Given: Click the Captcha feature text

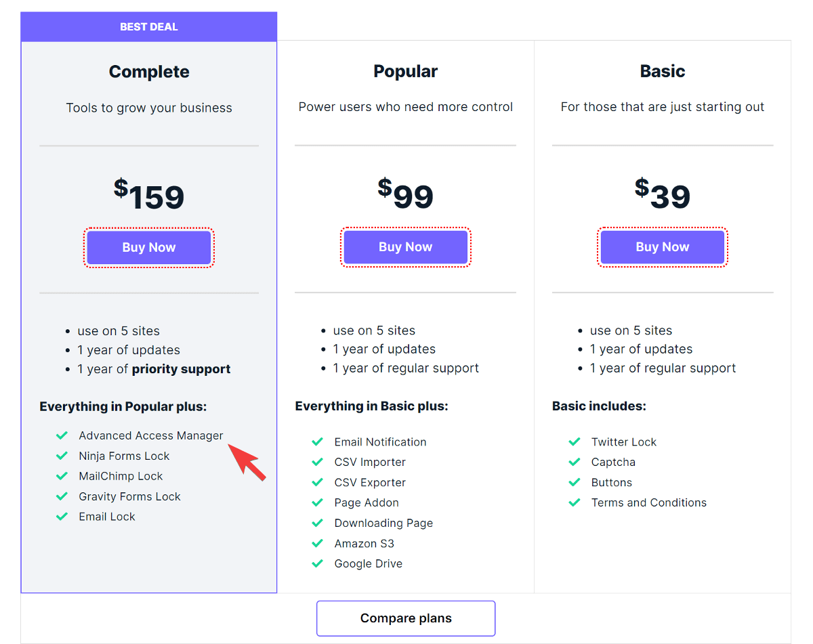Looking at the screenshot, I should (613, 463).
